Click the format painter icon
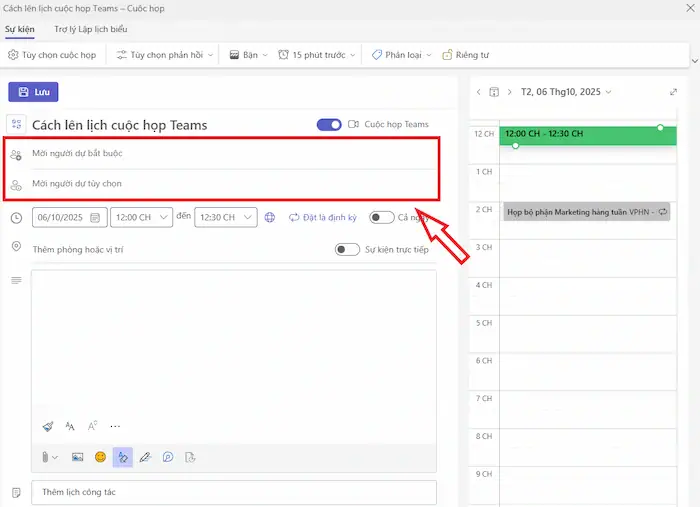 [x=47, y=426]
